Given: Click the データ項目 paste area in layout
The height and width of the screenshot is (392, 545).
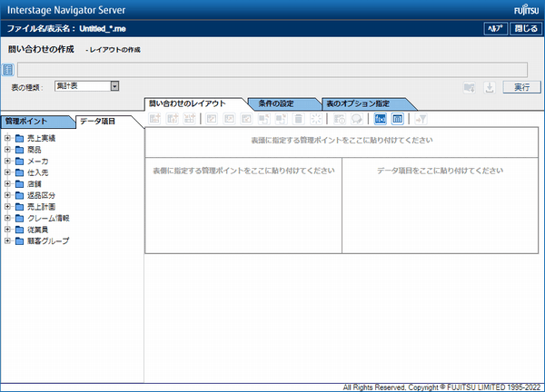Looking at the screenshot, I should click(440, 206).
